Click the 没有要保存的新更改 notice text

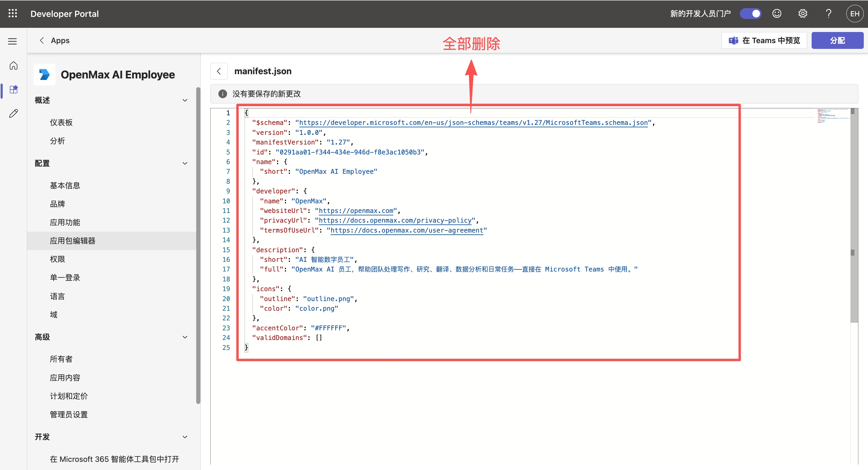coord(266,94)
